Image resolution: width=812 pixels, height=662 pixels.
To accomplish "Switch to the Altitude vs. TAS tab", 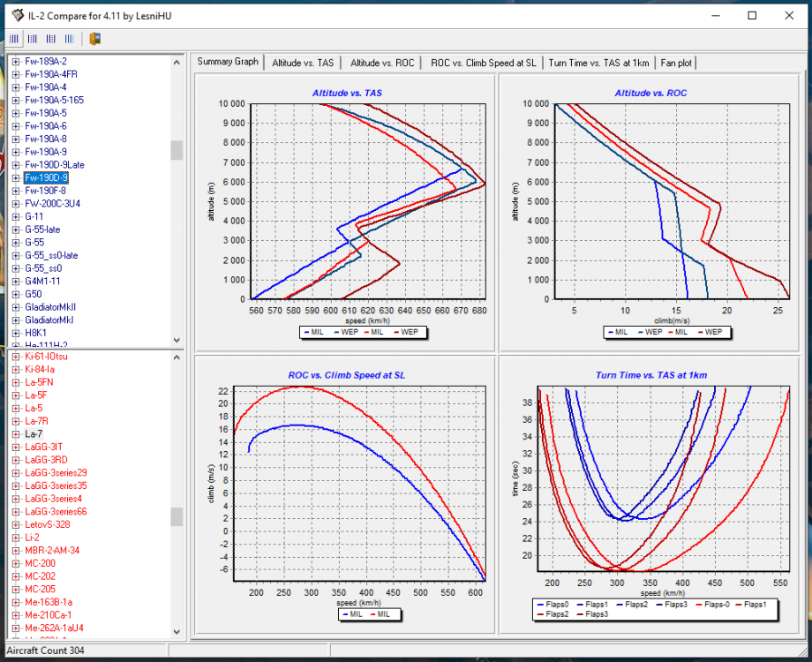I will point(303,63).
